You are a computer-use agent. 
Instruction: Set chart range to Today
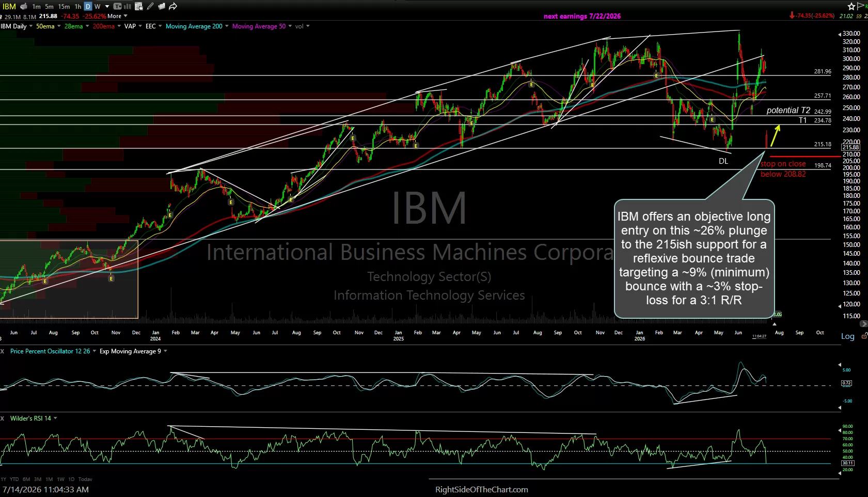85,479
